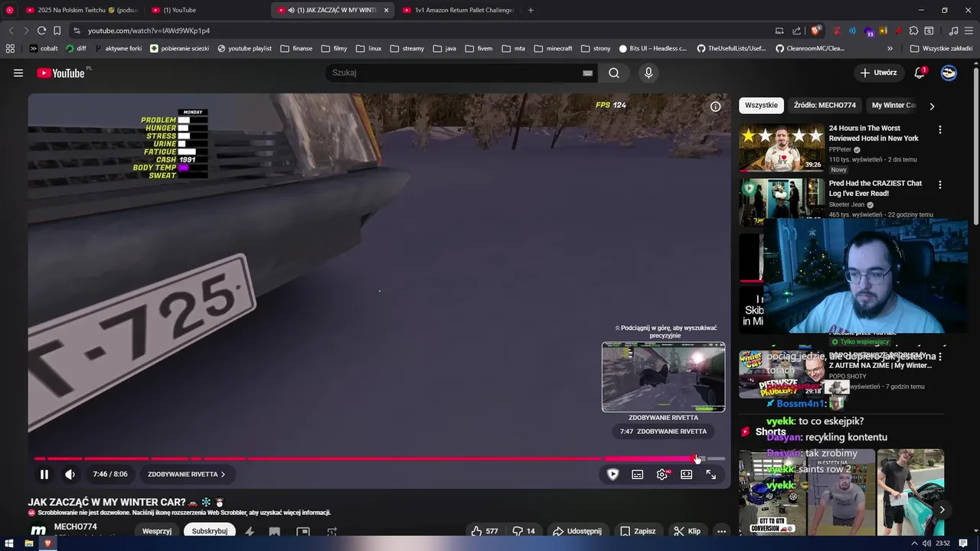
Task: Open the streamy bookmarks folder
Action: click(x=407, y=48)
